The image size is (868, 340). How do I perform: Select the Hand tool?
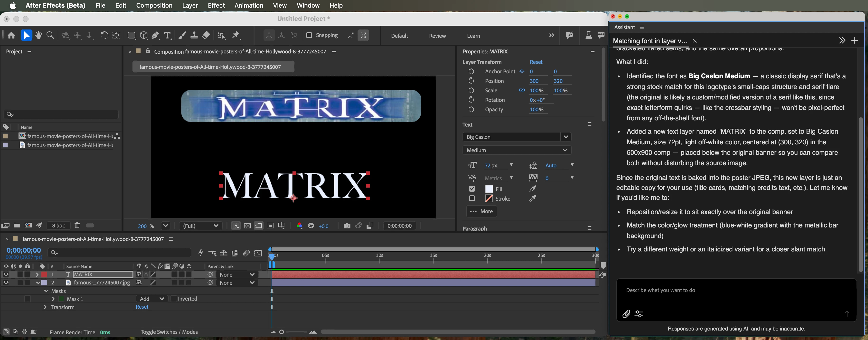[x=38, y=35]
